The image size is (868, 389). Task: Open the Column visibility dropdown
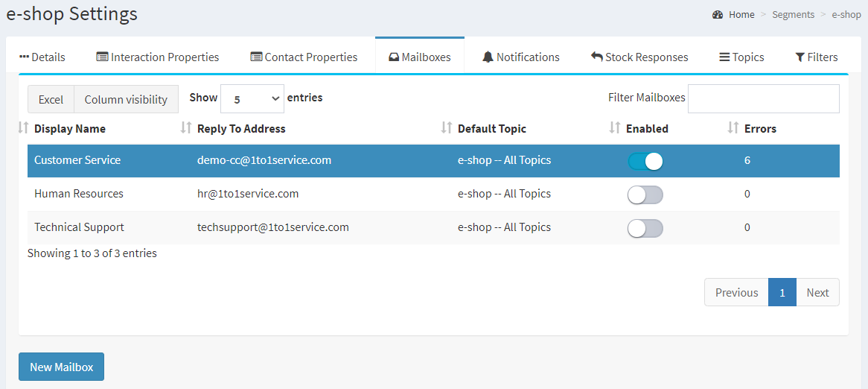126,99
